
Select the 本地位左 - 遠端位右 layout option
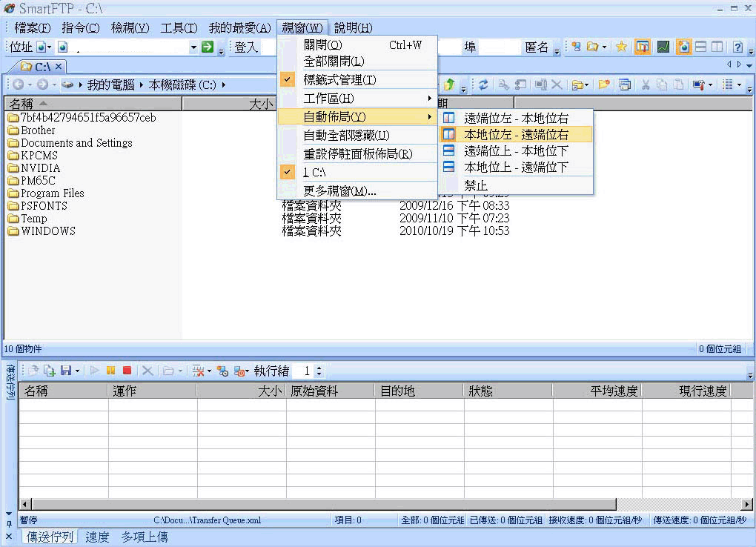[x=517, y=135]
